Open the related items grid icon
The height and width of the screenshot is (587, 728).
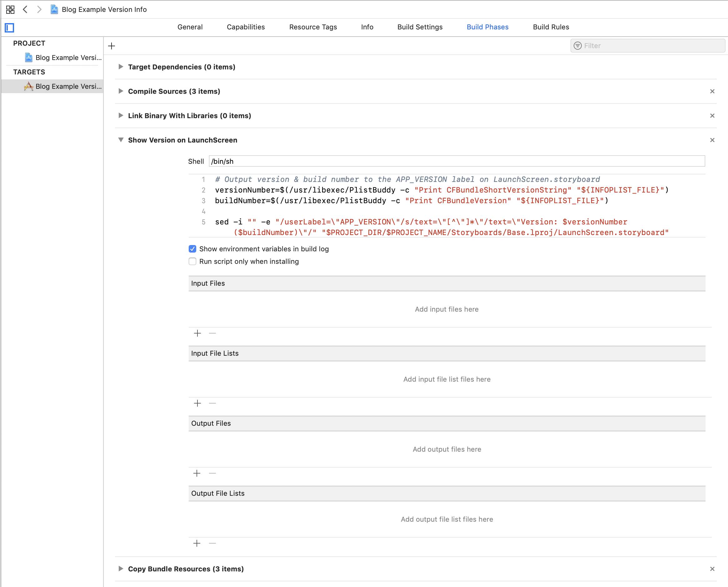pos(10,9)
